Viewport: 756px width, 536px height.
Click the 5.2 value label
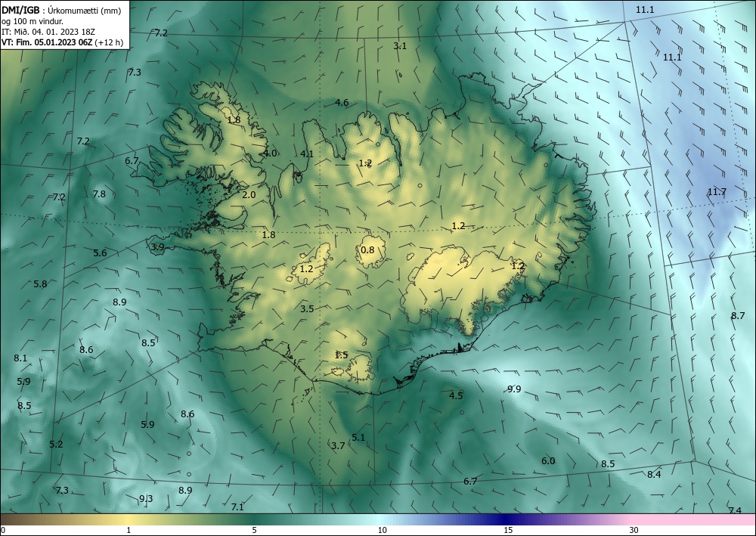56,444
